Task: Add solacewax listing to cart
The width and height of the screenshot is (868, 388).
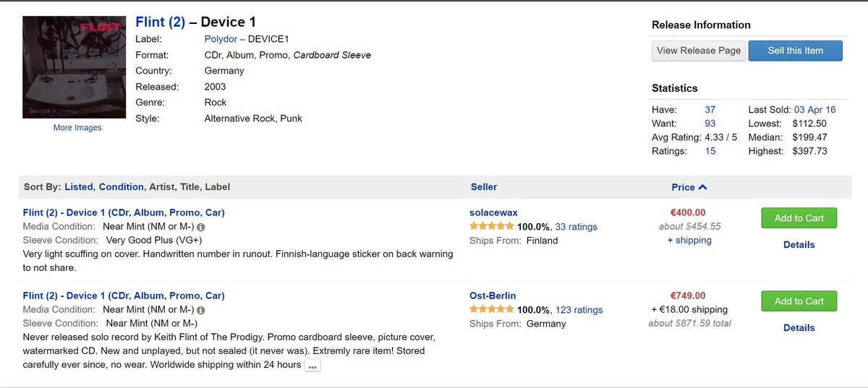Action: [799, 218]
